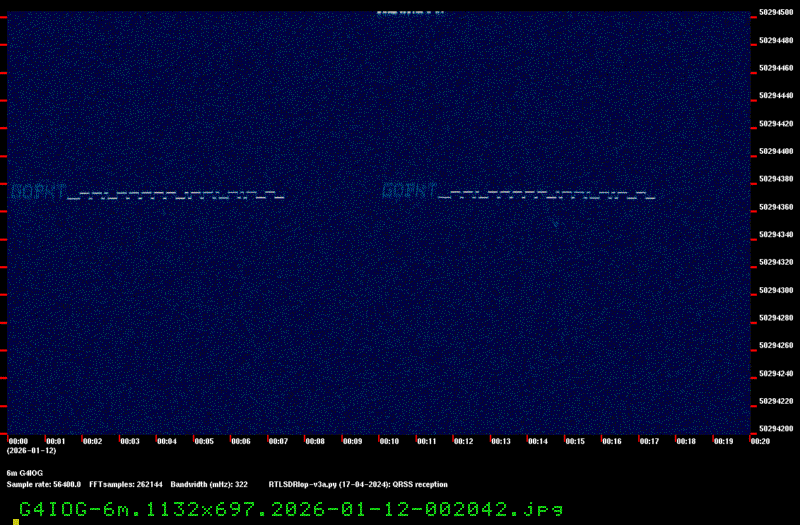Click the 50294300 frequency label

pos(776,290)
